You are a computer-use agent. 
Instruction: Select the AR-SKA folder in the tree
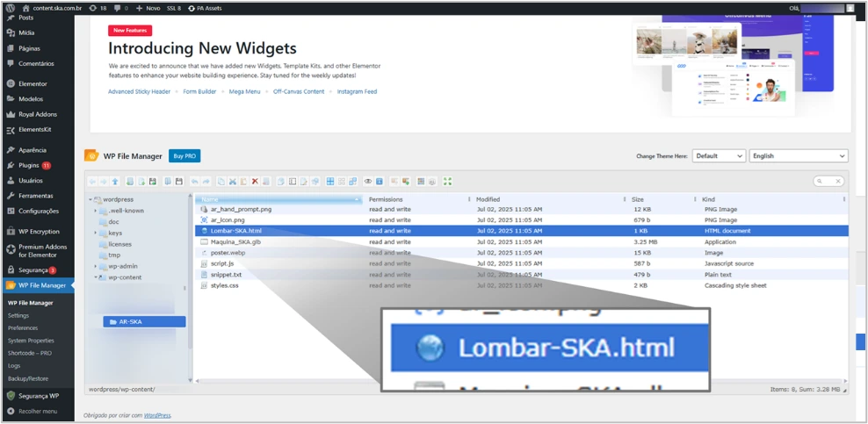click(x=144, y=322)
